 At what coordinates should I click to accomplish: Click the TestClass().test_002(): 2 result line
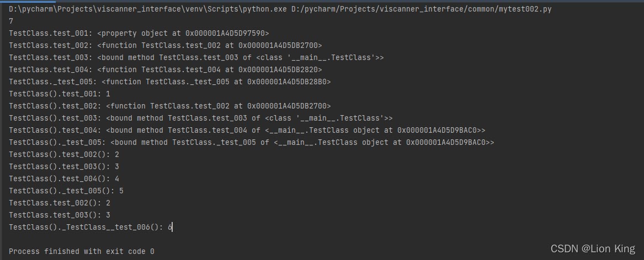point(64,154)
